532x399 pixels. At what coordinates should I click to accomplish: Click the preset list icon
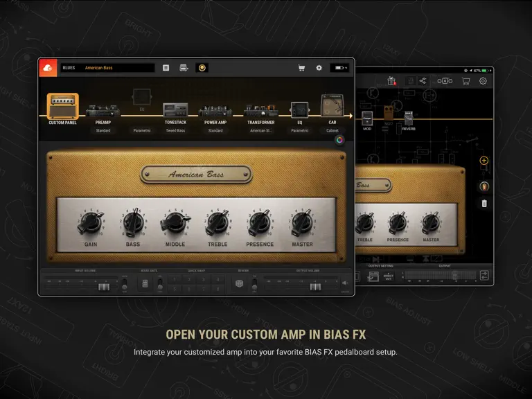pos(166,68)
